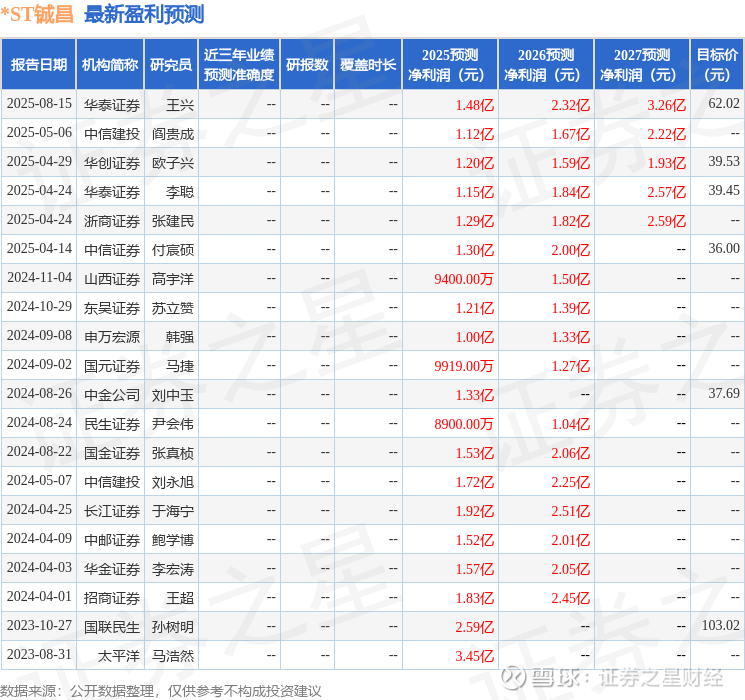The width and height of the screenshot is (745, 700).
Task: Click institution 国元证券
Action: point(112,366)
